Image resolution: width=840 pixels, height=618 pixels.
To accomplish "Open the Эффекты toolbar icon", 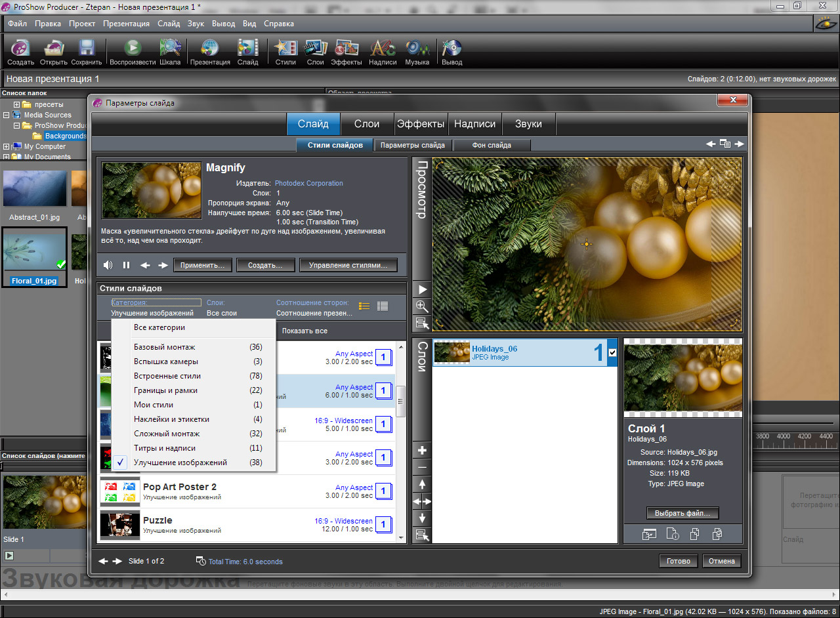I will coord(346,51).
